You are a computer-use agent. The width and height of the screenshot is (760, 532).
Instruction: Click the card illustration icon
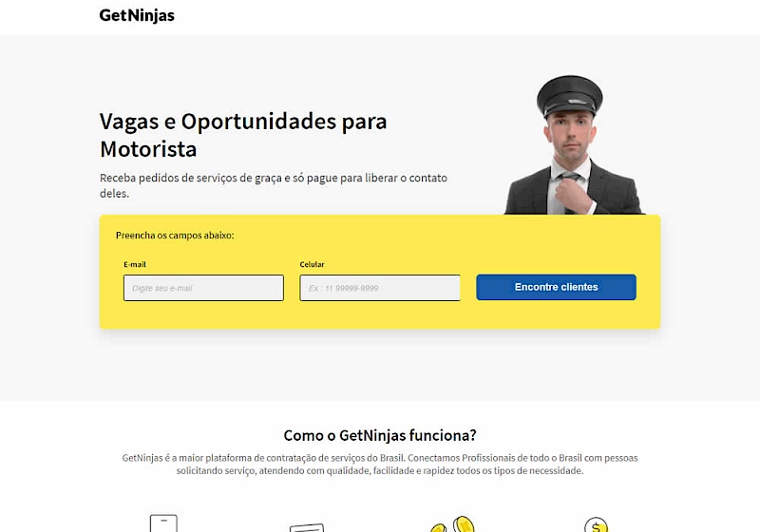[x=307, y=527]
